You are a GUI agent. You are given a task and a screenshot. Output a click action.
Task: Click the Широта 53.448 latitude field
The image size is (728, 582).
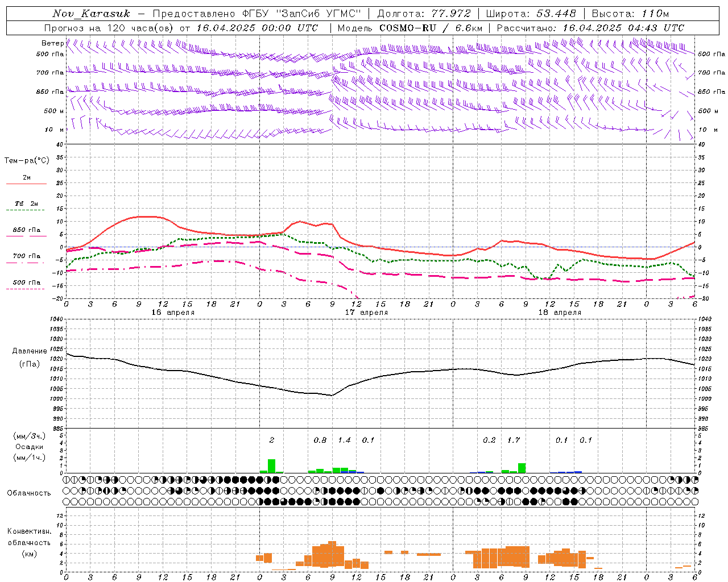531,14
